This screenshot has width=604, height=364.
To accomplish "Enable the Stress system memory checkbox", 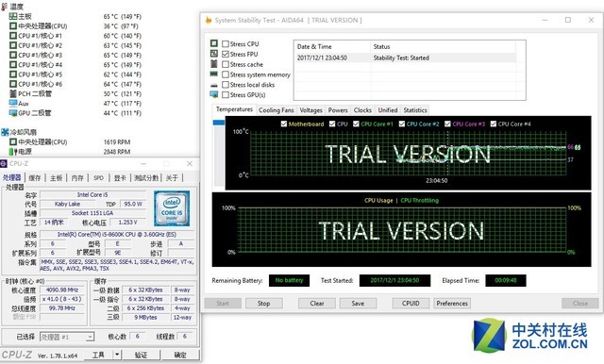I will [226, 74].
